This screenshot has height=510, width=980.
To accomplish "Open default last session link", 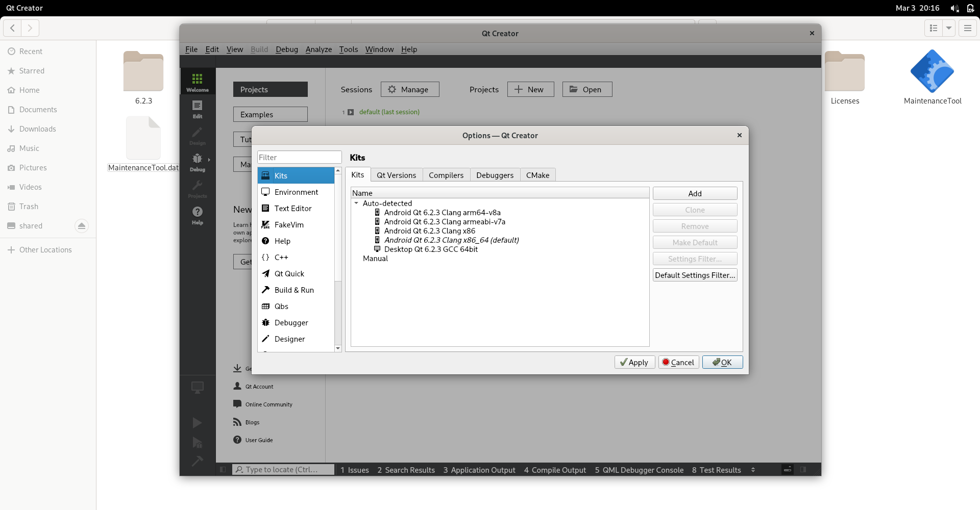I will tap(389, 112).
